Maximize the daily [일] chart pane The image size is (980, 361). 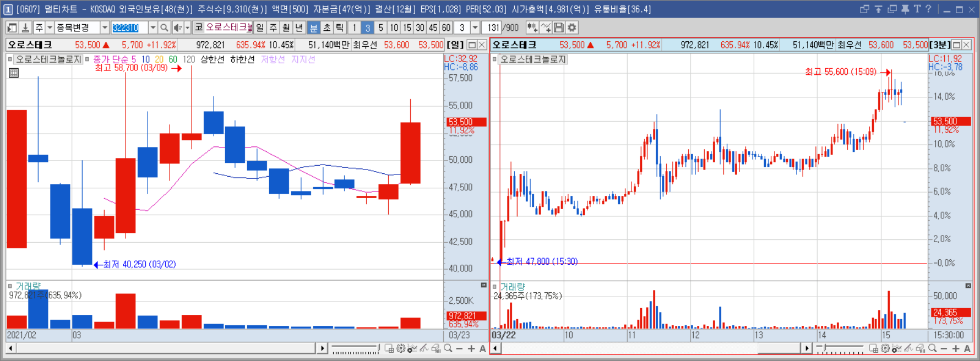(472, 45)
